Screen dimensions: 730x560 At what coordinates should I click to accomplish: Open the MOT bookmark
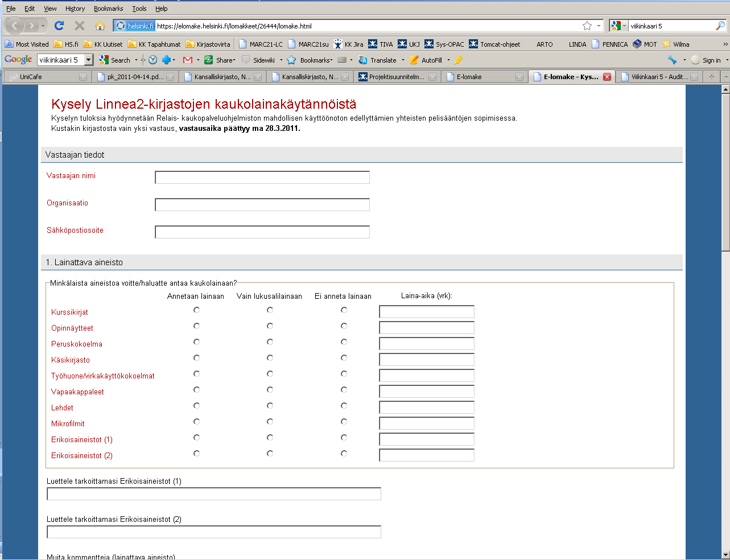(645, 44)
